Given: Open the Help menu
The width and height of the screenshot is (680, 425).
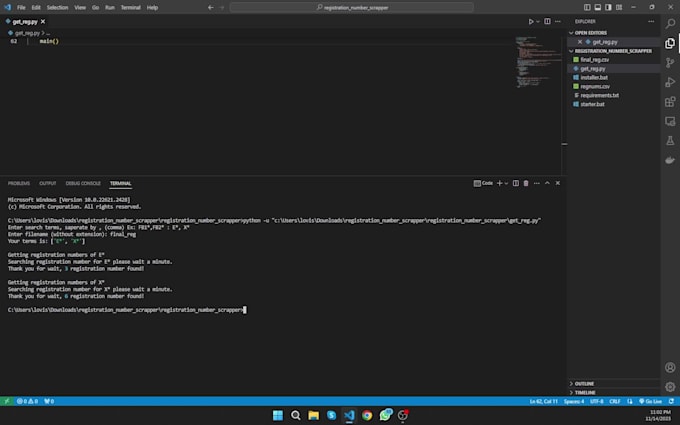Looking at the screenshot, I should [x=152, y=7].
